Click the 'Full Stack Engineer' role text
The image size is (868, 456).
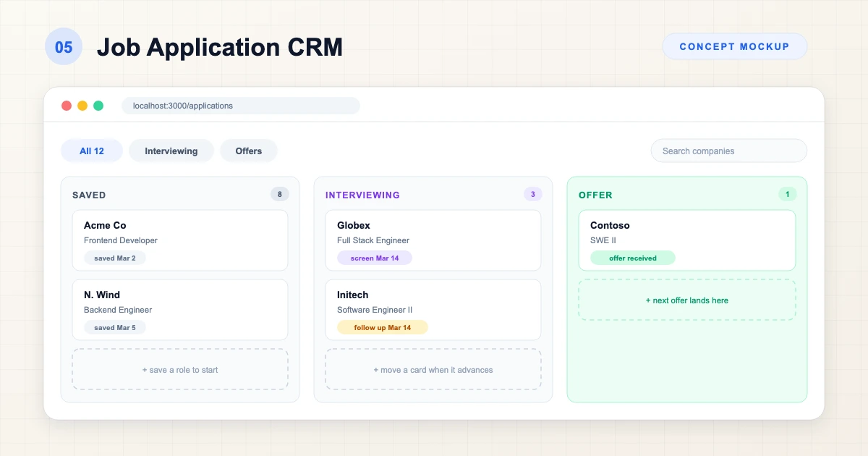373,240
